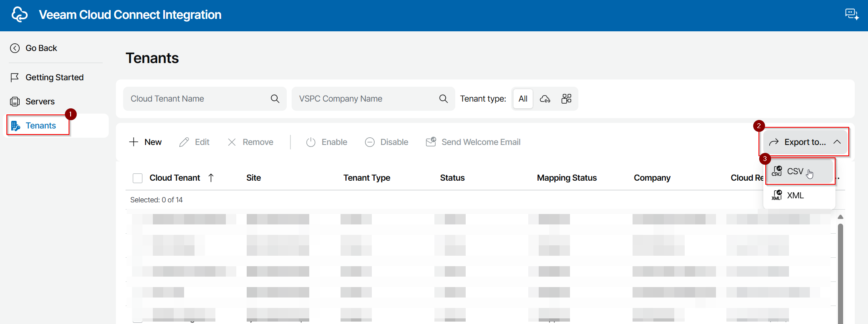Click the table vertical scrollbar thumb

point(840,273)
